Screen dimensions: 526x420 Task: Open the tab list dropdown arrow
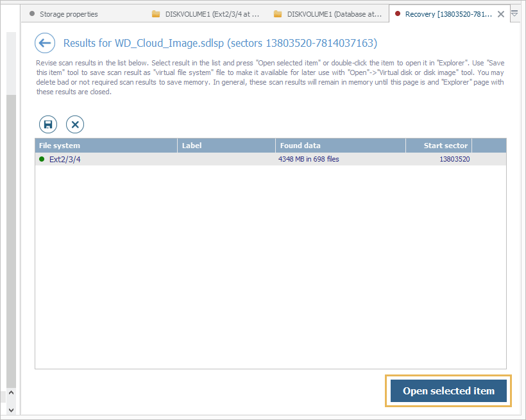(514, 13)
